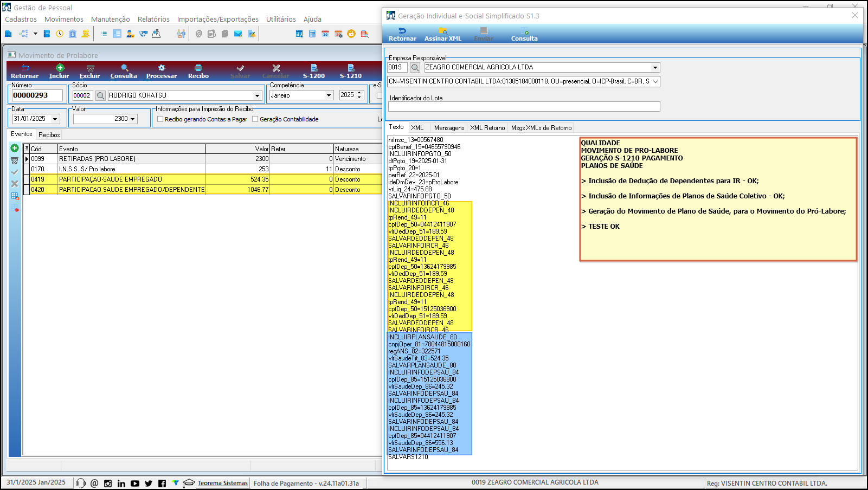Image resolution: width=868 pixels, height=490 pixels.
Task: Click the orange padlock icon in main toolbar
Action: [x=351, y=34]
